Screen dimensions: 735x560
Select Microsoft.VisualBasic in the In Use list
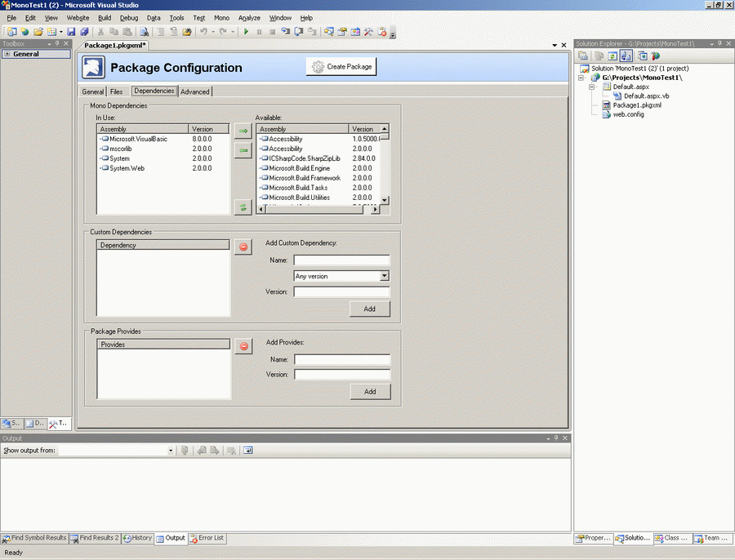click(x=138, y=139)
